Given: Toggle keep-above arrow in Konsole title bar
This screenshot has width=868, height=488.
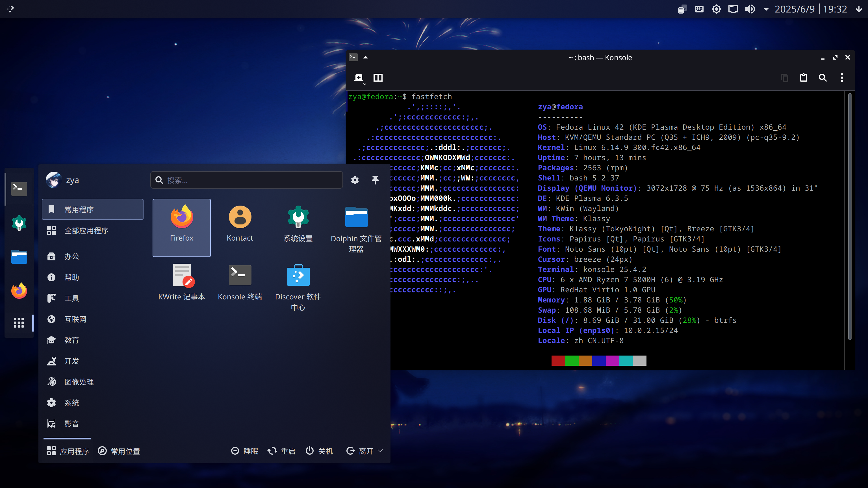Looking at the screenshot, I should (366, 57).
